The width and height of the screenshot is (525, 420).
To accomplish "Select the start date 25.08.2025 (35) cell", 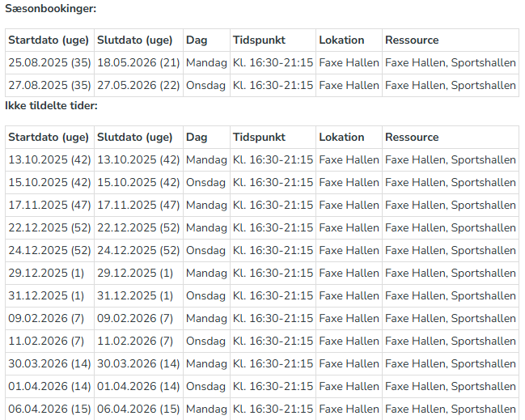I will (x=49, y=62).
